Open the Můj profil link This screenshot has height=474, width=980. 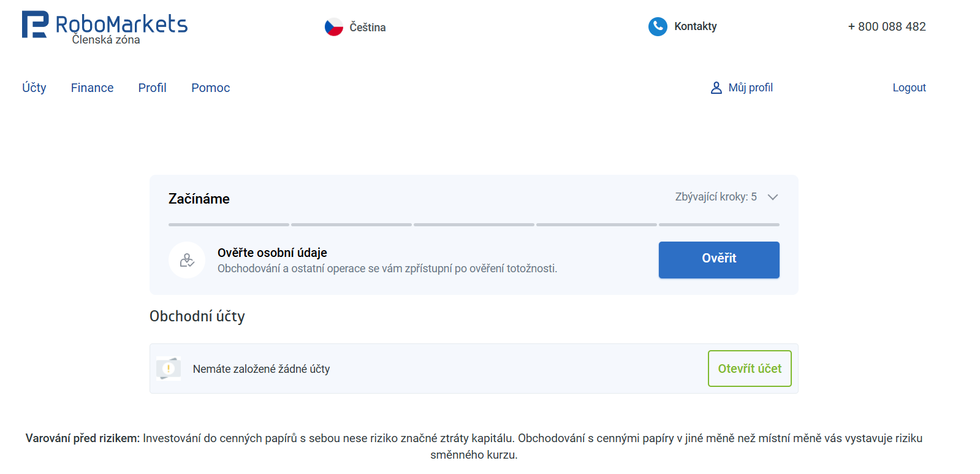(x=750, y=88)
